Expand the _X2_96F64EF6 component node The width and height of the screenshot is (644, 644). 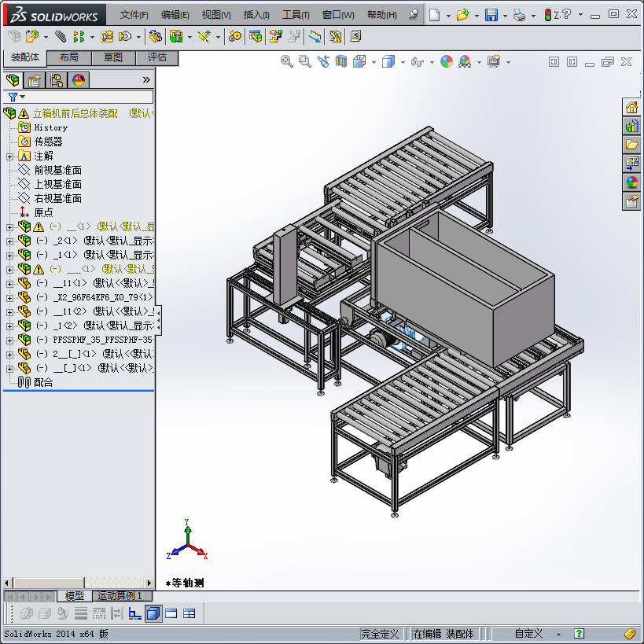(9, 298)
